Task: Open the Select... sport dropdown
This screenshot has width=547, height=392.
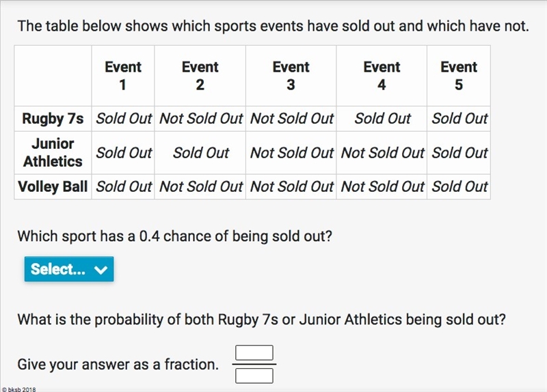Action: point(69,269)
